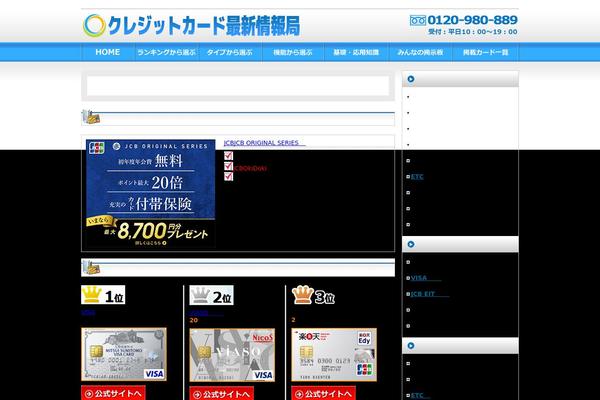This screenshot has height=400, width=600.
Task: Click the Mitsui Sumitomo VISA card image
Action: tap(124, 354)
